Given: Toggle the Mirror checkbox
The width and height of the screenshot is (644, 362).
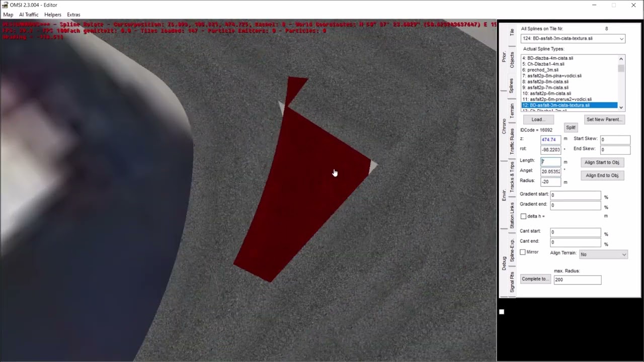Looking at the screenshot, I should pyautogui.click(x=523, y=252).
